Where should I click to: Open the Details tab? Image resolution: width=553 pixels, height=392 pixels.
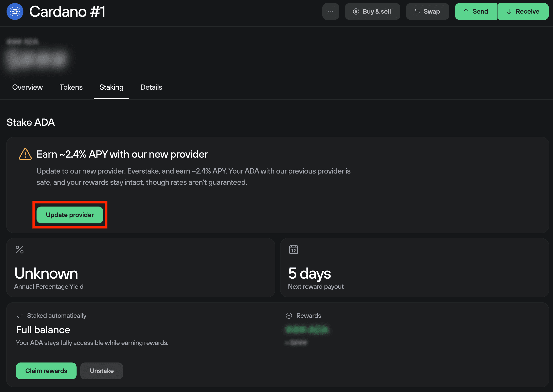151,87
